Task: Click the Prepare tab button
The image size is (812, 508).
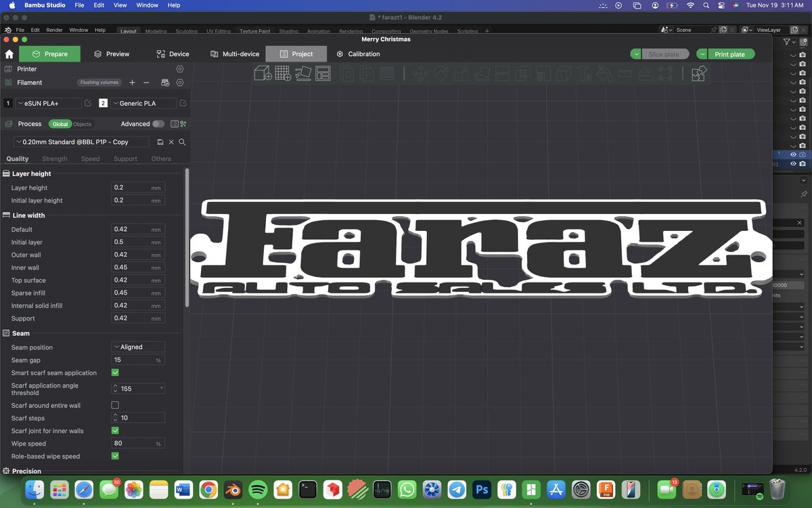Action: (50, 54)
